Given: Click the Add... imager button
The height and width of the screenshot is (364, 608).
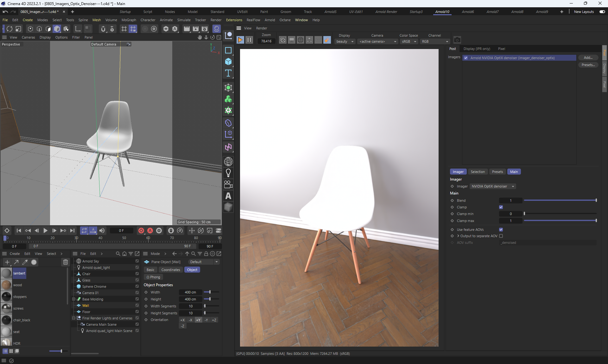Looking at the screenshot, I should click(588, 58).
